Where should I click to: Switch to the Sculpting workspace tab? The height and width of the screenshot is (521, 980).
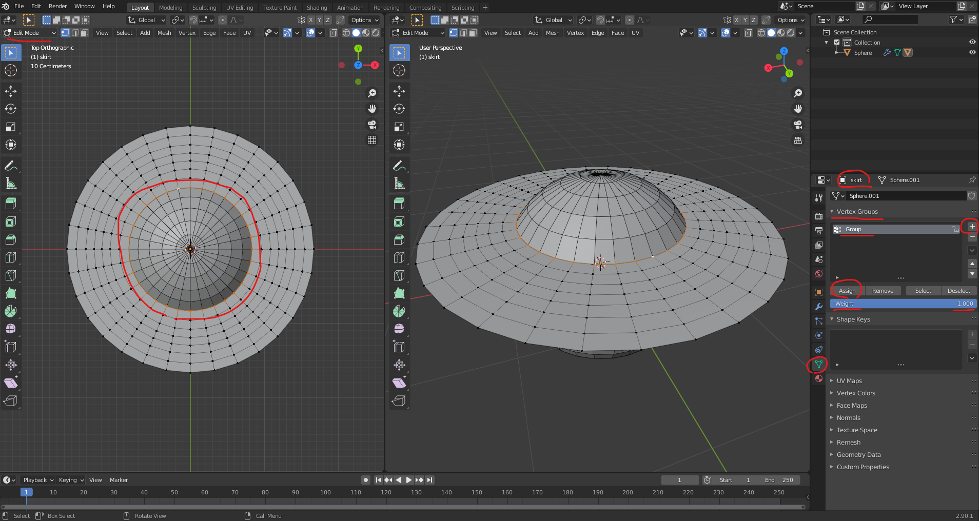click(204, 8)
